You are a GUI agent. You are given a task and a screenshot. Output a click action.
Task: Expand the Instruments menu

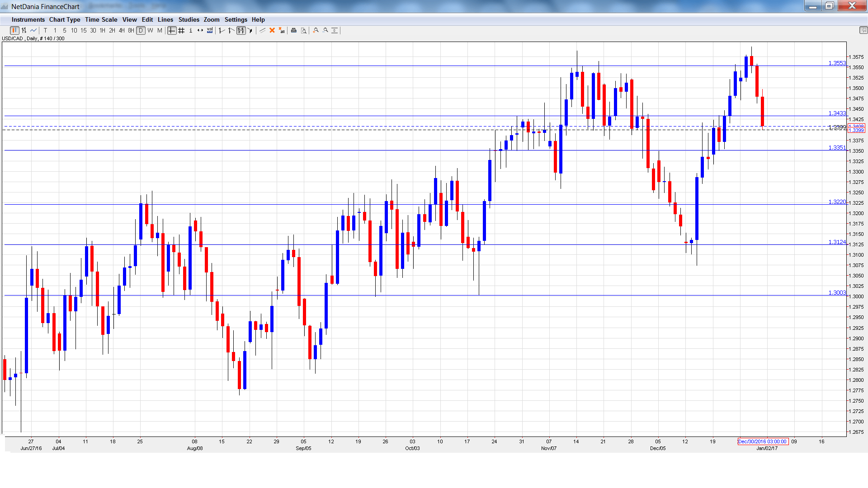tap(28, 19)
